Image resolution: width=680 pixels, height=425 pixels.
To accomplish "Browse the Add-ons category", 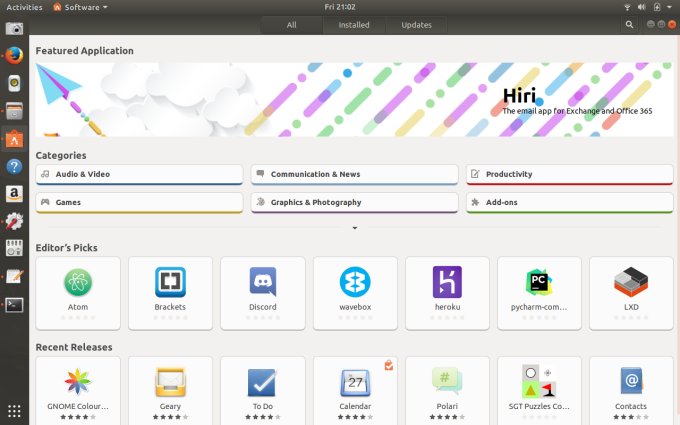I will [569, 203].
